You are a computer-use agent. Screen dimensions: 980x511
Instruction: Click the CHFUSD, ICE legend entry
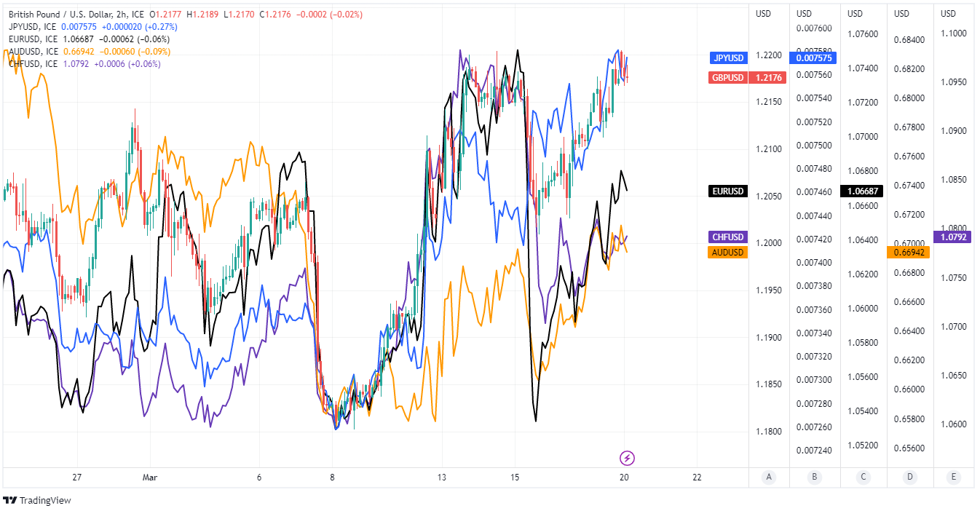(33, 64)
